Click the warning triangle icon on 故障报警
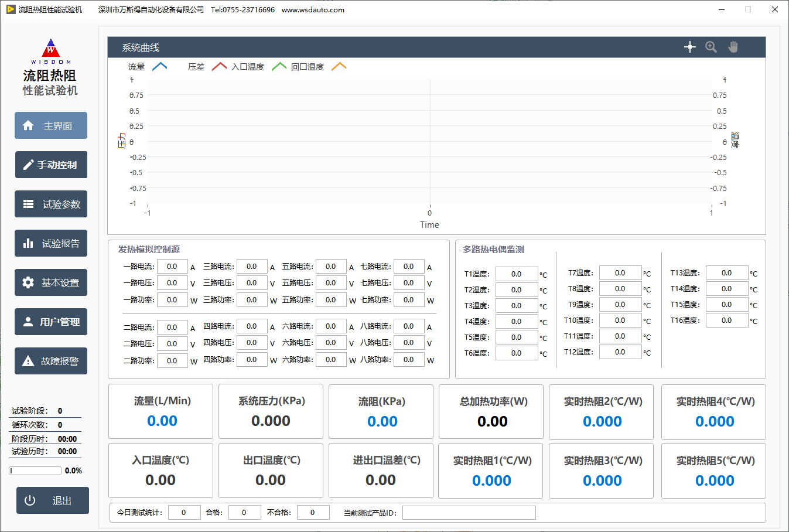The height and width of the screenshot is (532, 789). point(28,361)
